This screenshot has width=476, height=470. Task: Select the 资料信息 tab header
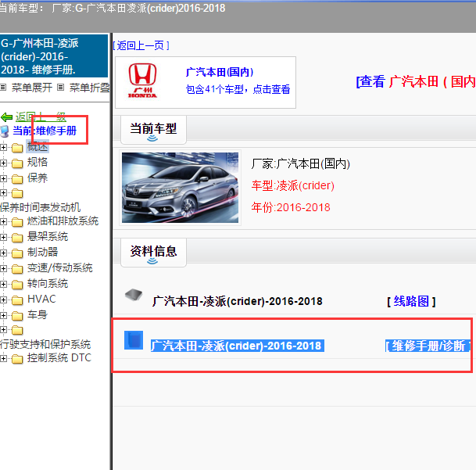pyautogui.click(x=153, y=252)
